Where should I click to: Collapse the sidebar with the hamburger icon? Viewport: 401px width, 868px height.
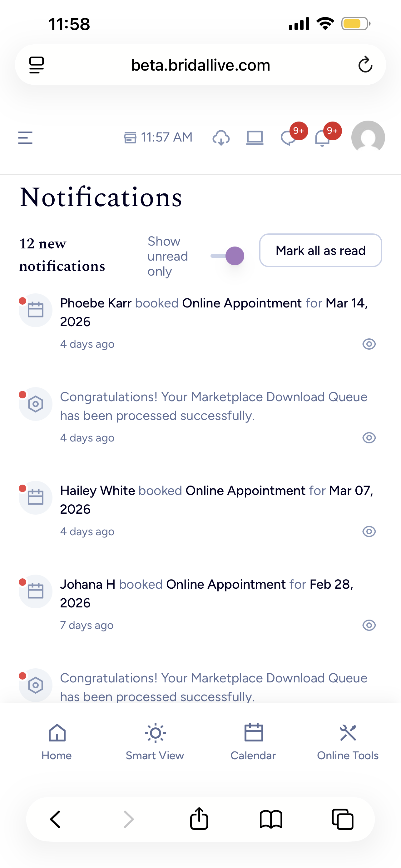pos(25,138)
